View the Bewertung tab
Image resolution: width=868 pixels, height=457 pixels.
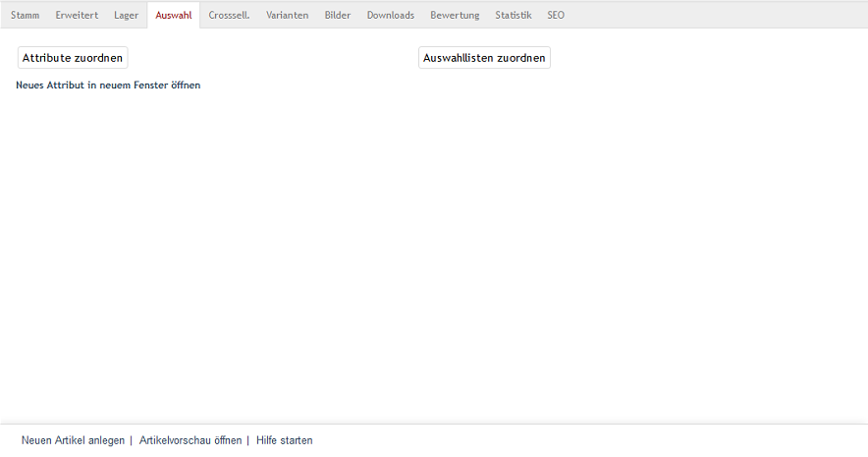455,16
